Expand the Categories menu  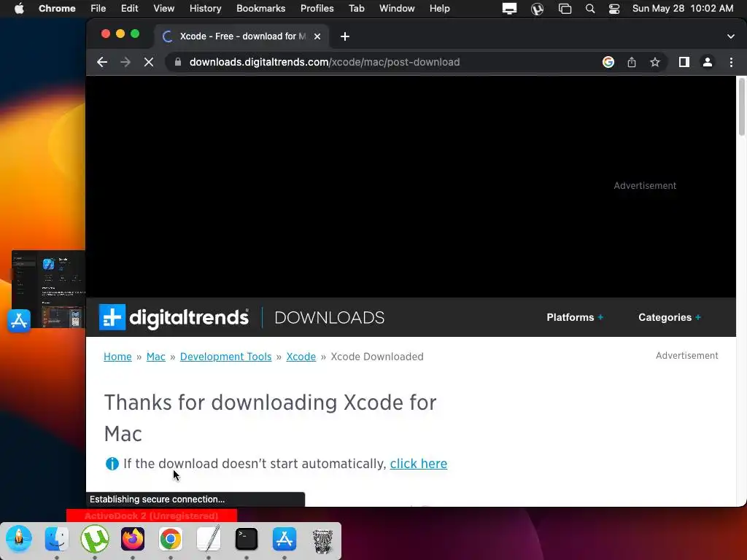click(x=670, y=317)
